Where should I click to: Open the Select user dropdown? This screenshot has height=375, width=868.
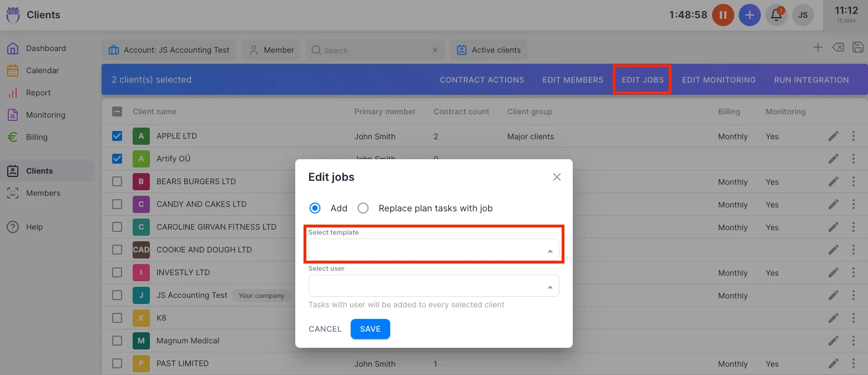tap(433, 286)
